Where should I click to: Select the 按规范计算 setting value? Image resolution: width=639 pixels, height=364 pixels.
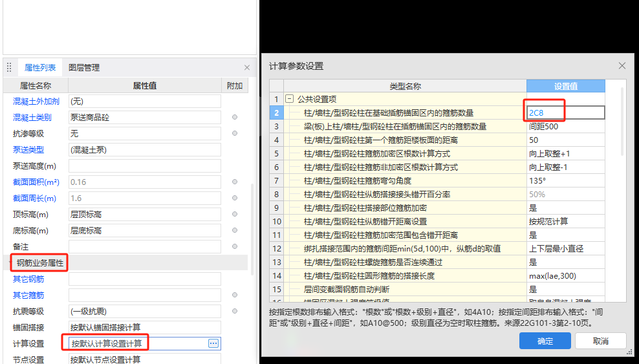coord(566,222)
